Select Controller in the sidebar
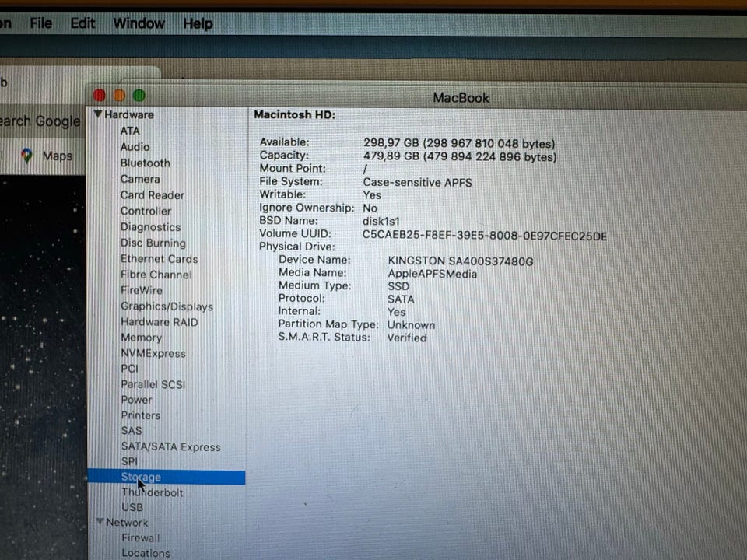 coord(146,211)
